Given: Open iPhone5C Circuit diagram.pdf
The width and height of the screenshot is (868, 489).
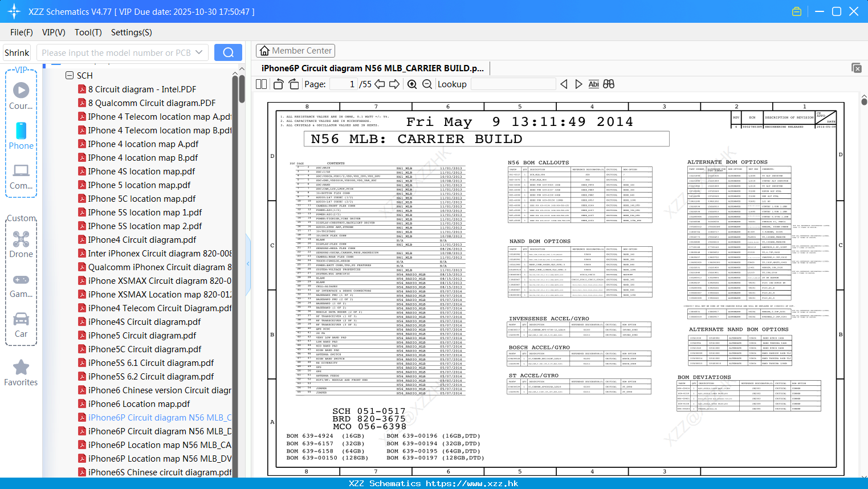Looking at the screenshot, I should (145, 349).
